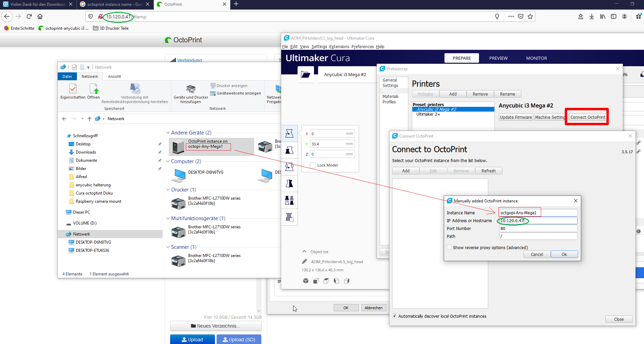This screenshot has height=344, width=644.
Task: Enable Show reverse proxy options
Action: (x=449, y=247)
